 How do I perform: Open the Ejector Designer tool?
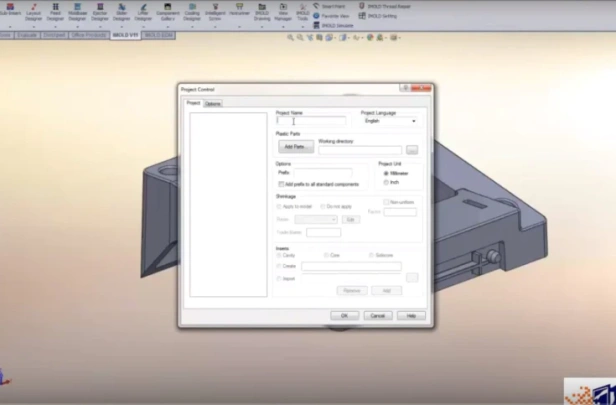[100, 12]
